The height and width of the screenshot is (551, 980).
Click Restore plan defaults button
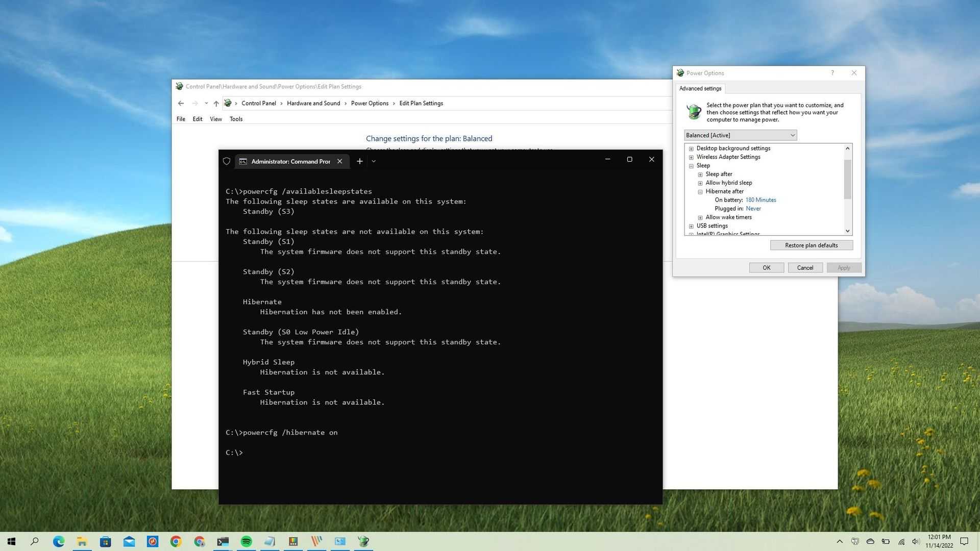point(811,245)
